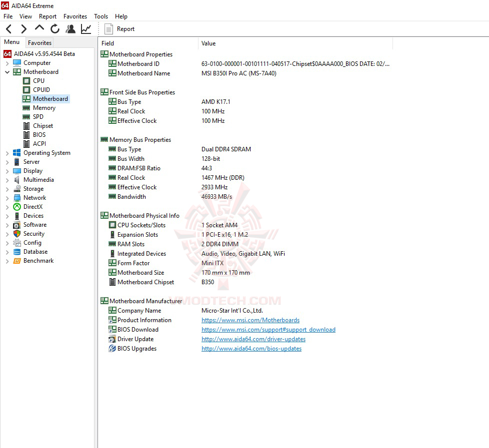Select the Network tree item
Viewport: 489px width, 448px height.
pyautogui.click(x=34, y=198)
